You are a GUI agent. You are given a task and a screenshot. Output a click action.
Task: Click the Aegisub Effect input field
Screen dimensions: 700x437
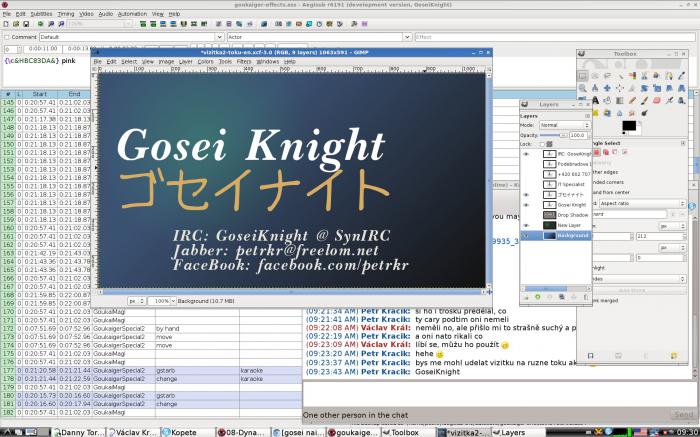555,37
